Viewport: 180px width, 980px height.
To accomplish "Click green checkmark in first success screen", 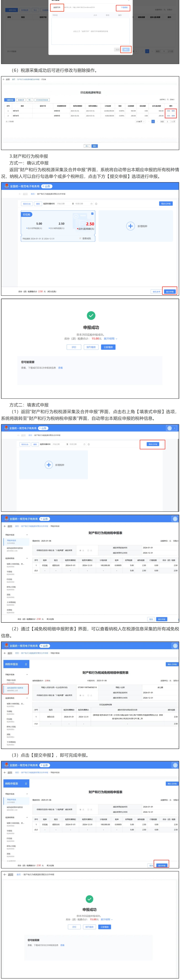I will (x=91, y=315).
